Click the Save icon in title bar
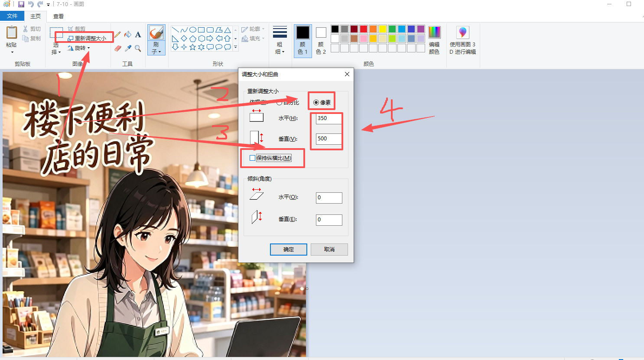 click(21, 4)
